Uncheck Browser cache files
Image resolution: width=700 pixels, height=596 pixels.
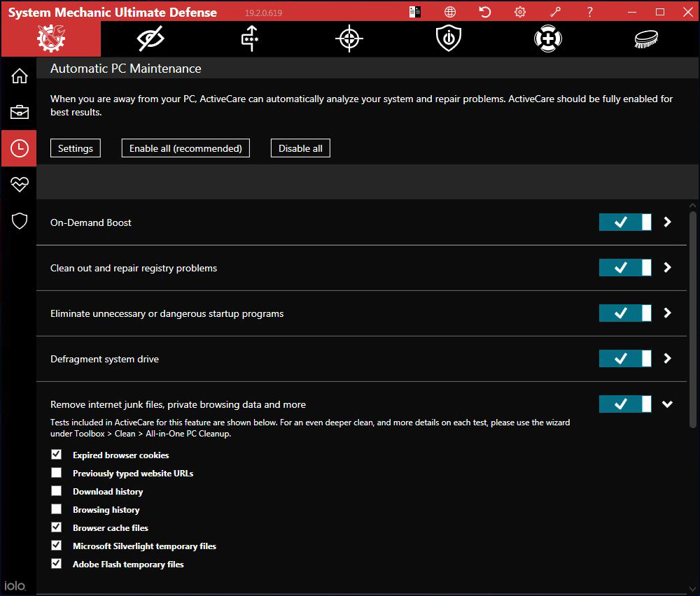(x=56, y=527)
